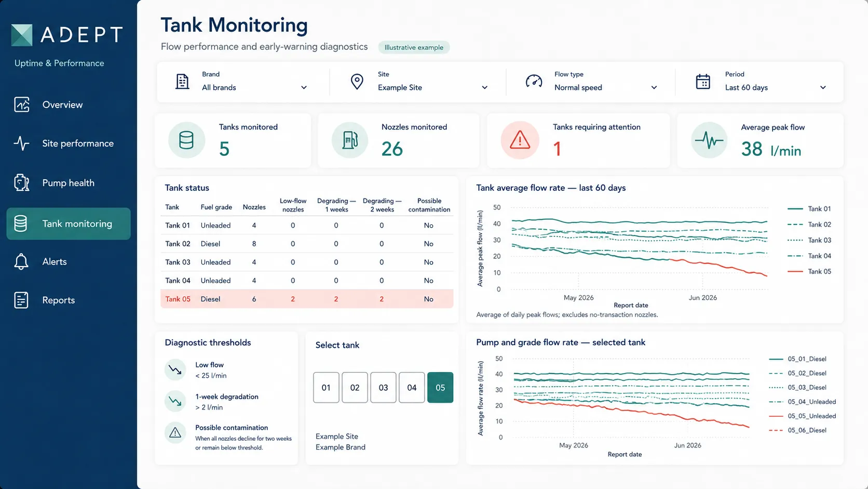
Task: Click the Low flow threshold arrow icon
Action: (x=175, y=369)
